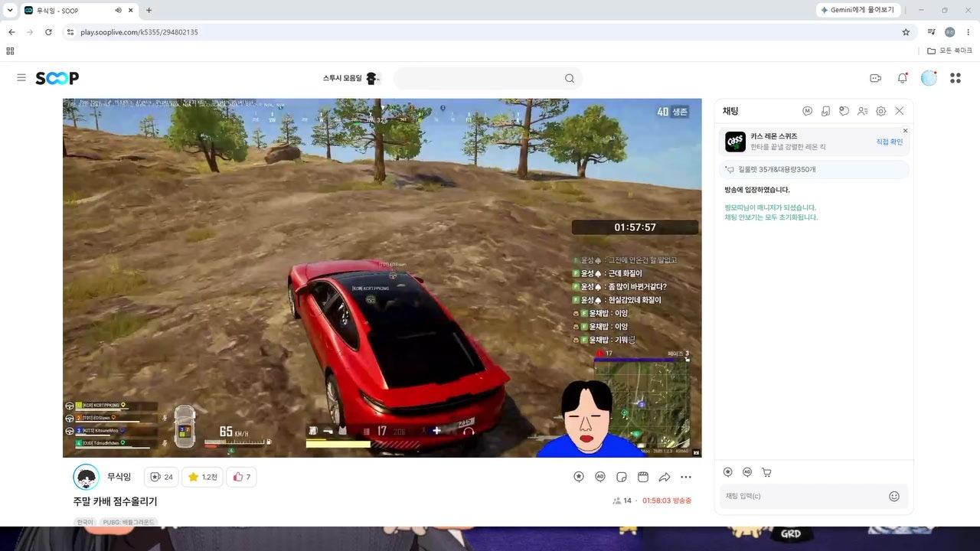980x551 pixels.
Task: Click the clapperboard clip icon below the player
Action: (x=643, y=477)
